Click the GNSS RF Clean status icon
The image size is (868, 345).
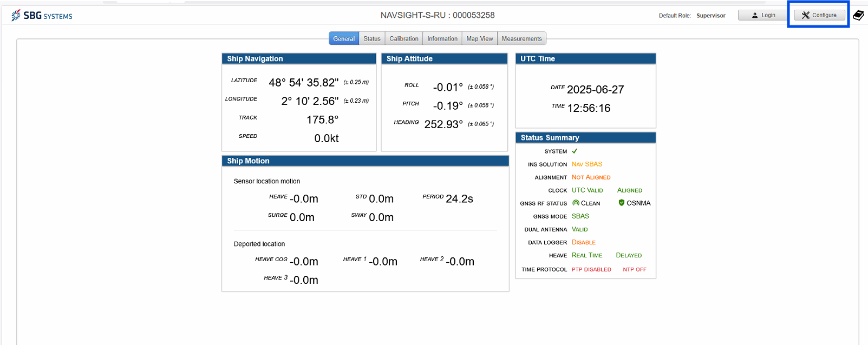click(x=576, y=203)
